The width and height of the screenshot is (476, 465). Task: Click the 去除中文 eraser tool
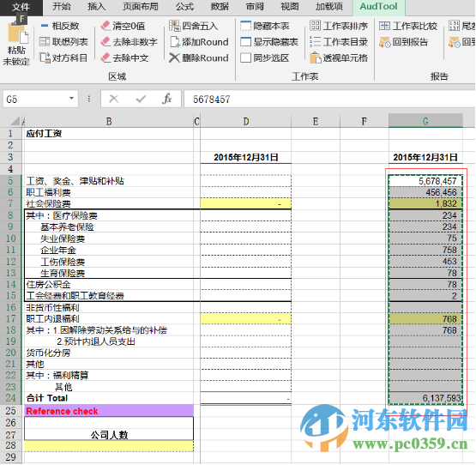(124, 57)
